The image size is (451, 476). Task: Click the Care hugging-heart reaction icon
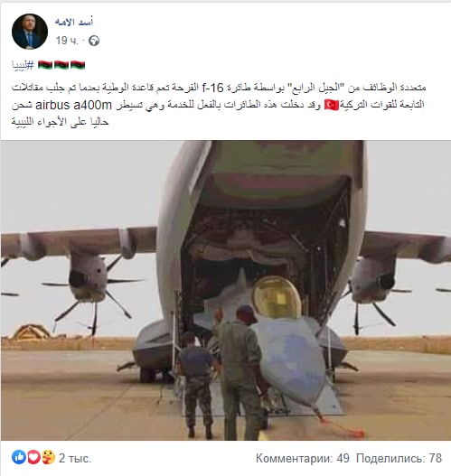pyautogui.click(x=48, y=457)
